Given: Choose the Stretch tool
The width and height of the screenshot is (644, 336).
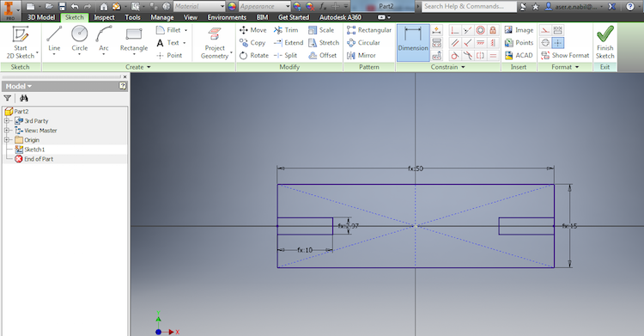Looking at the screenshot, I should click(x=324, y=43).
